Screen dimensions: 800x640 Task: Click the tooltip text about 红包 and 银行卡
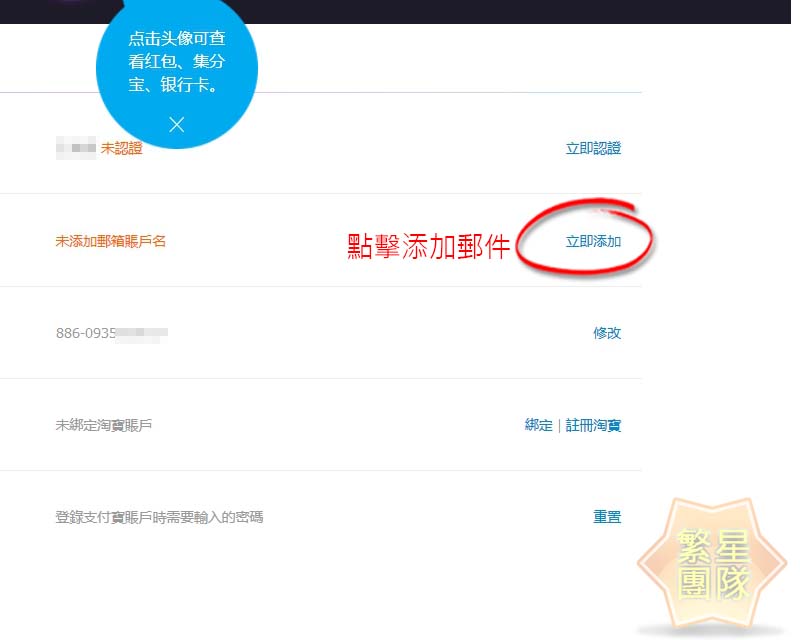tap(177, 63)
